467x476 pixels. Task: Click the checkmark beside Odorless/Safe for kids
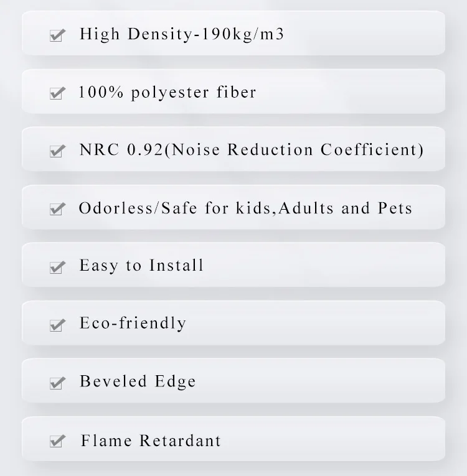(x=57, y=209)
